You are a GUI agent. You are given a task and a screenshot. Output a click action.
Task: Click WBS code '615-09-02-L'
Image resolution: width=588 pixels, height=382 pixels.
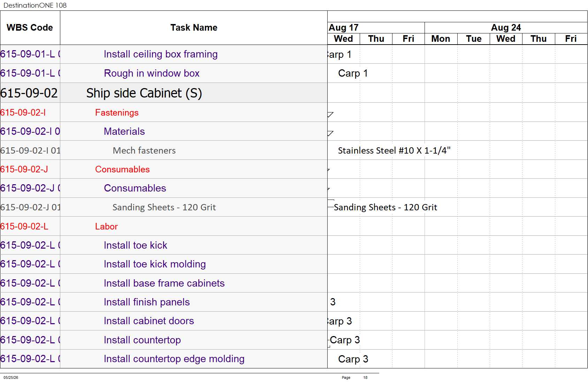(x=24, y=226)
